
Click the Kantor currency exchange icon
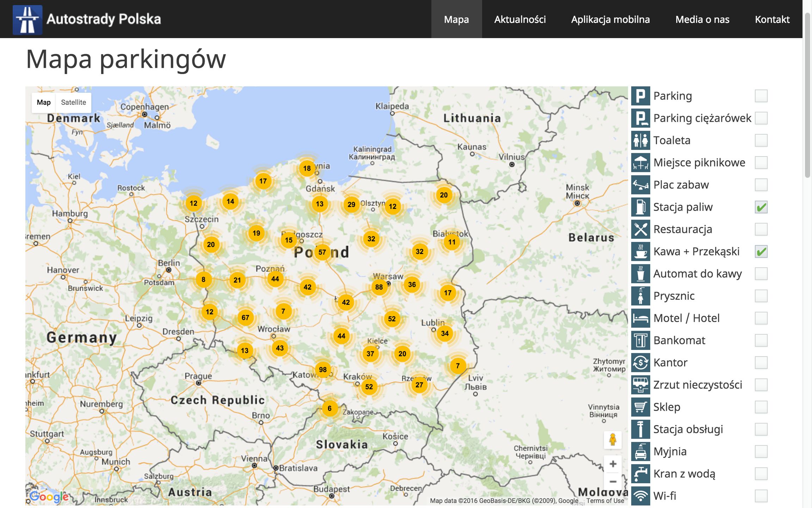640,363
